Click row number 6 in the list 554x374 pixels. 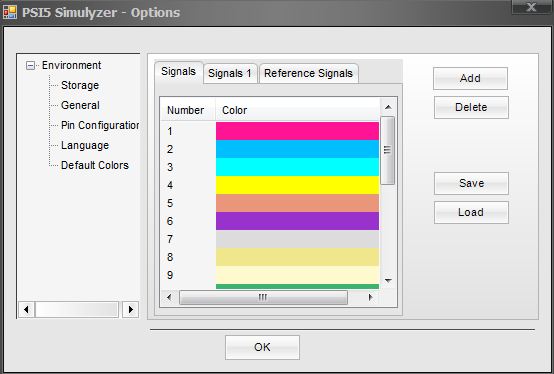[170, 221]
